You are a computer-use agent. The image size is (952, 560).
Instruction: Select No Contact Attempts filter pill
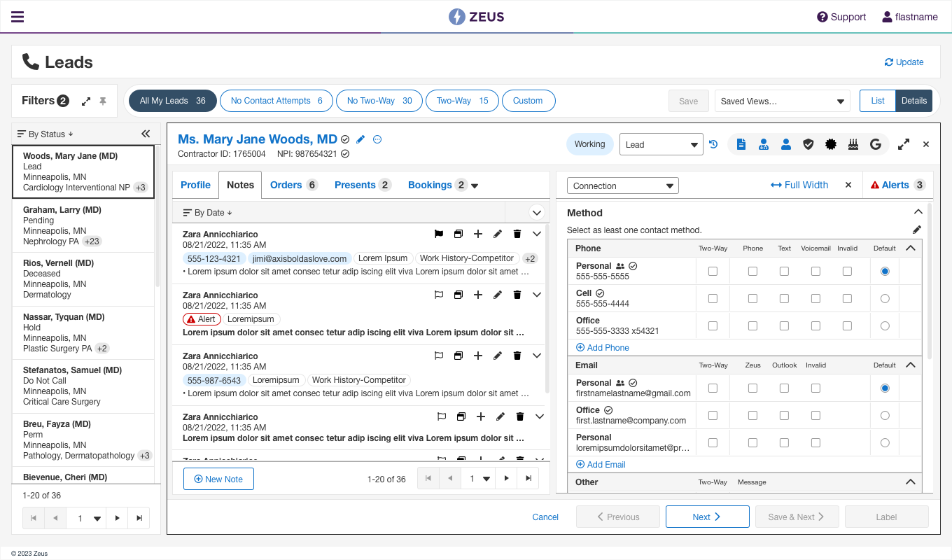pos(276,101)
